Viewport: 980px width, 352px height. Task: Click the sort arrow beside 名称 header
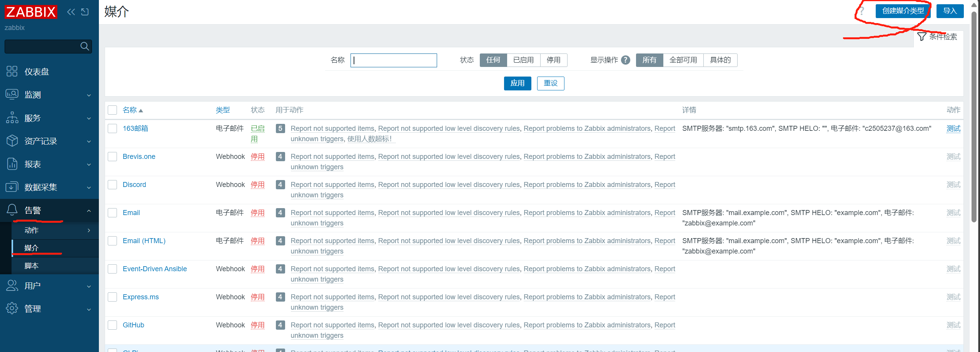(141, 111)
